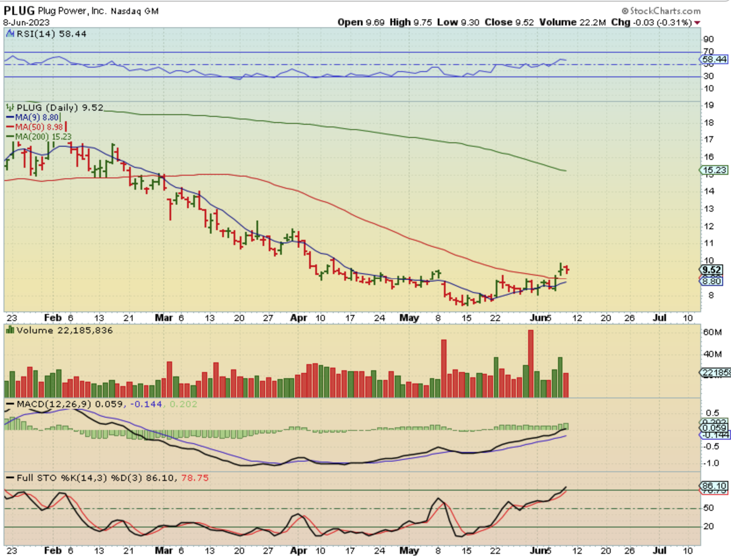The image size is (731, 560).
Task: Select the "MA(9) 8.80" legend entry
Action: pos(37,117)
